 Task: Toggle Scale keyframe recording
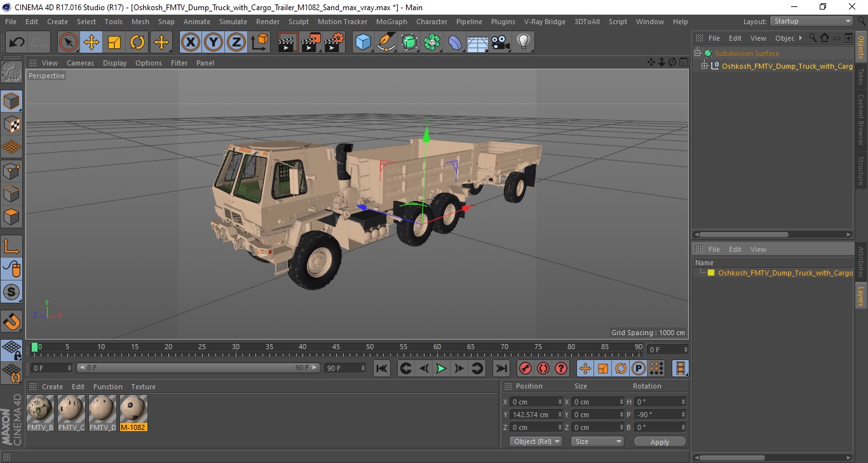603,368
